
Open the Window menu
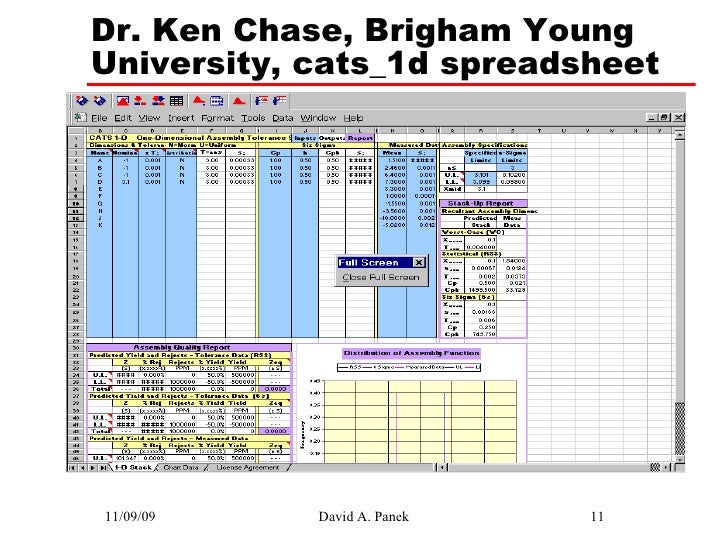click(x=318, y=118)
